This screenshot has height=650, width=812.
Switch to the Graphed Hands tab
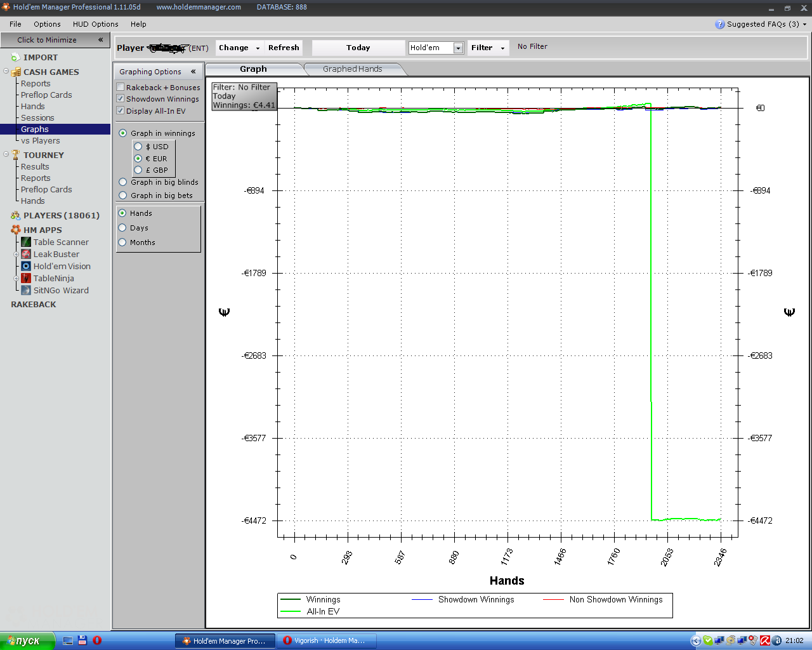coord(352,69)
